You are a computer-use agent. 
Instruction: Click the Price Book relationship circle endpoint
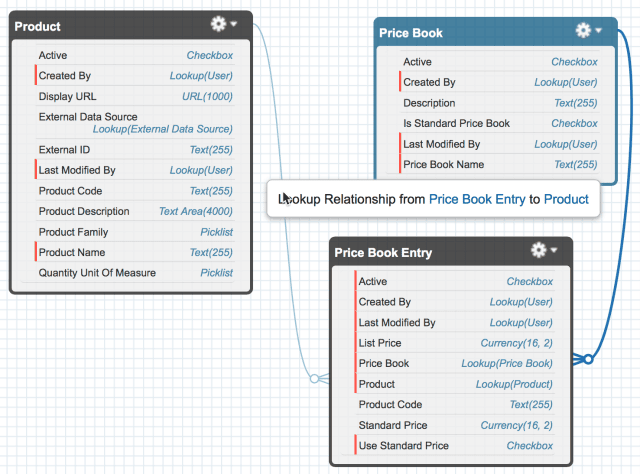coord(588,359)
